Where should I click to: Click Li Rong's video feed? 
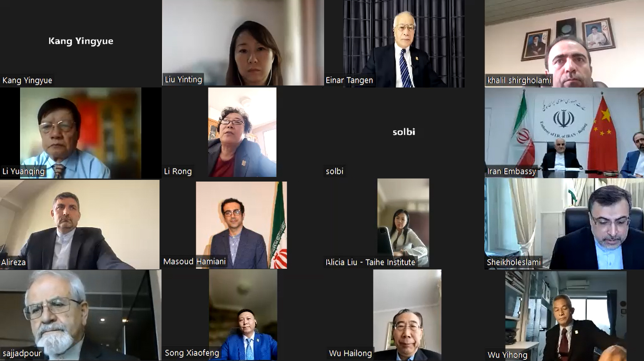click(x=242, y=132)
